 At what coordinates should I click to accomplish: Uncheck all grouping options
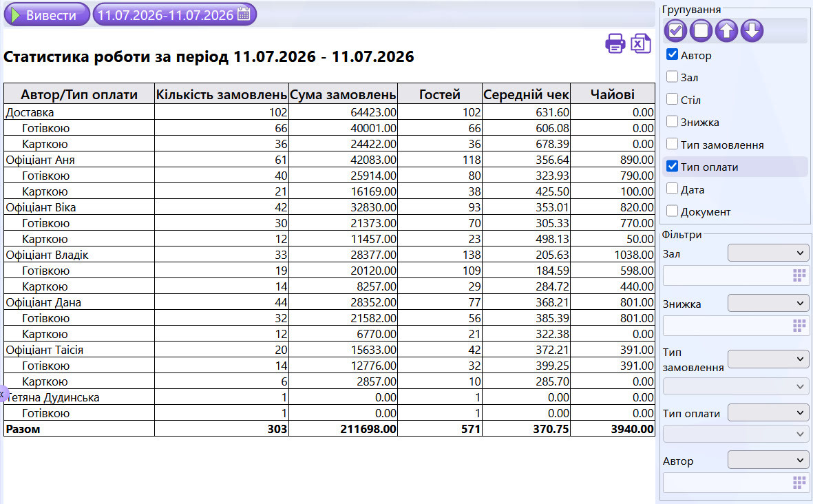click(x=701, y=30)
